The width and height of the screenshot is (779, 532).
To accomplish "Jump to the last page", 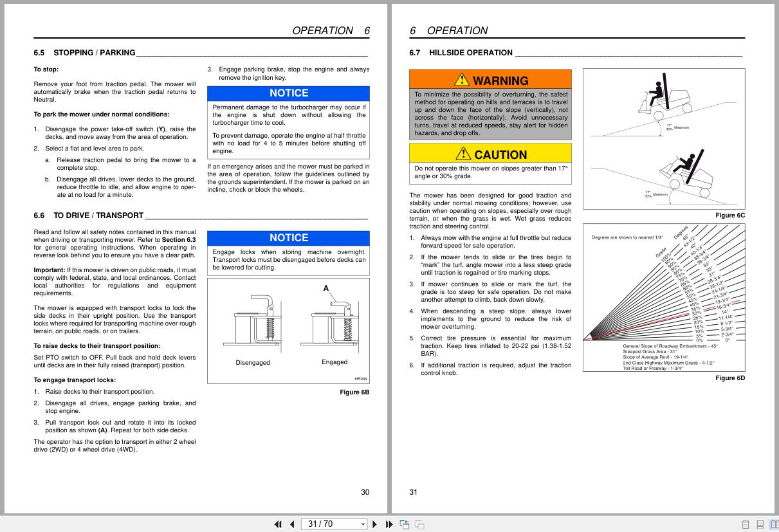I will 389,524.
